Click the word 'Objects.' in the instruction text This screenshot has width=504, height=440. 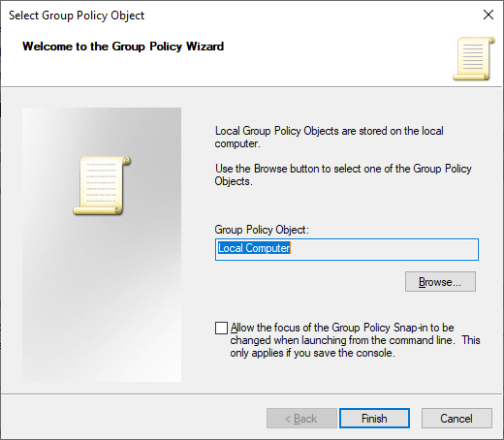(234, 181)
